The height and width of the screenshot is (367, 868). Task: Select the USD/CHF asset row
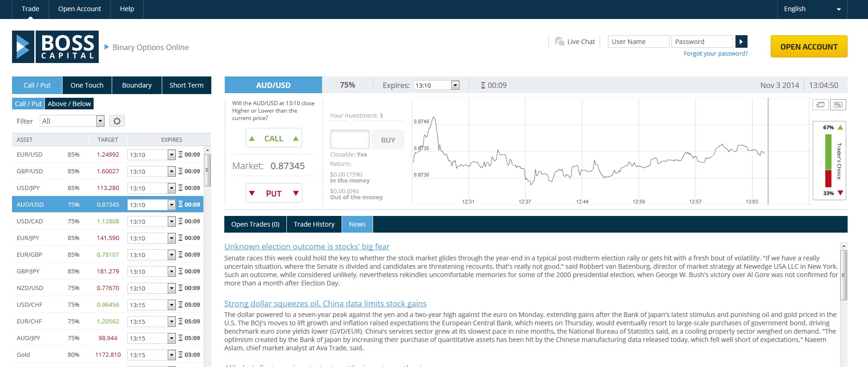(108, 304)
